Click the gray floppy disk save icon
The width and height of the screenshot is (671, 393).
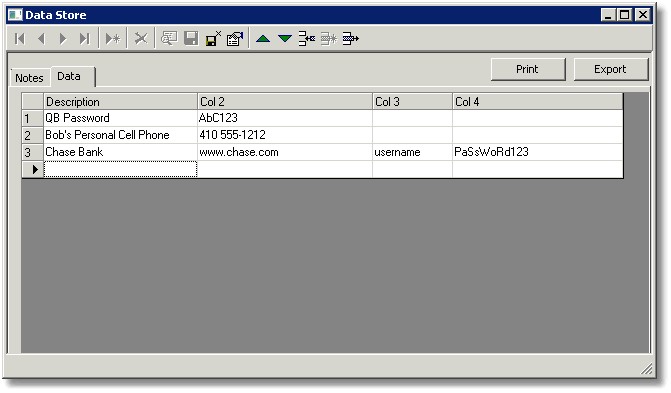pos(191,39)
